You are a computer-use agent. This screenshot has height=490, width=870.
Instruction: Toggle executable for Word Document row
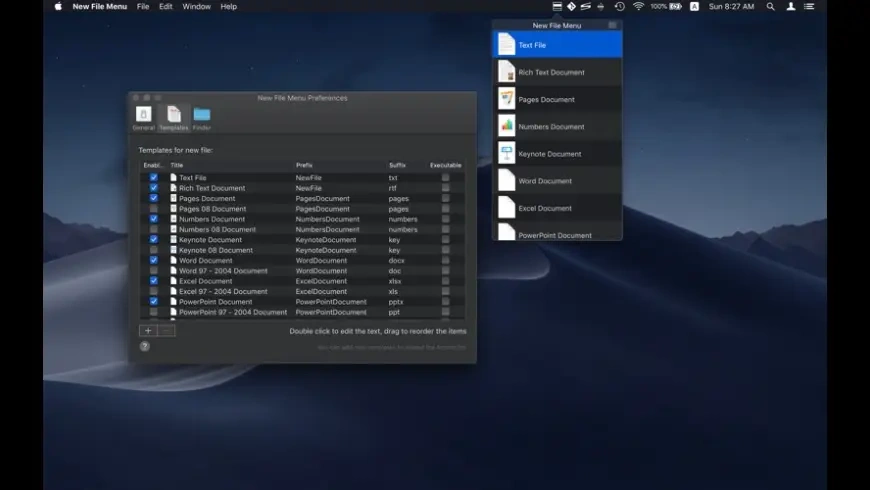click(446, 260)
